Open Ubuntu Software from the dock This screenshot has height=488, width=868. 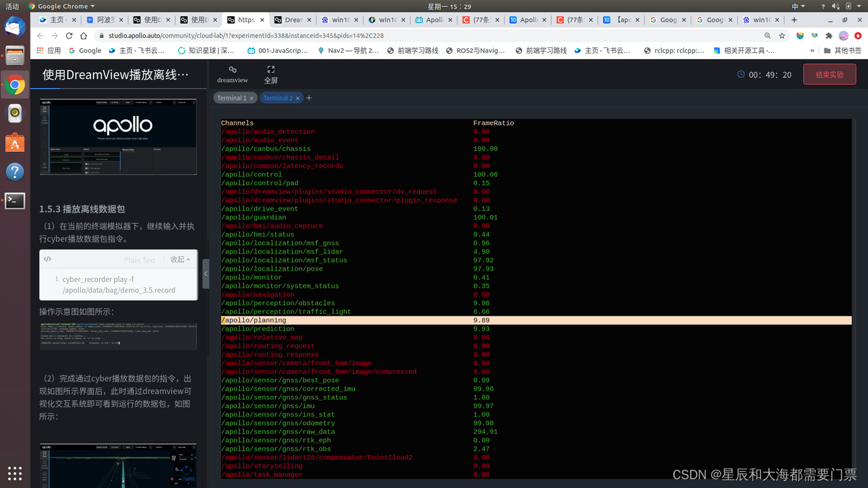pyautogui.click(x=15, y=142)
